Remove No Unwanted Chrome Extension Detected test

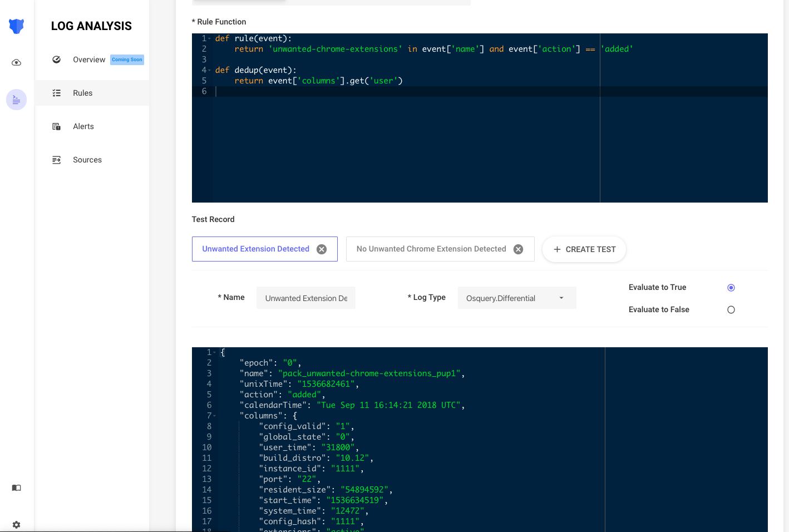[x=518, y=249]
